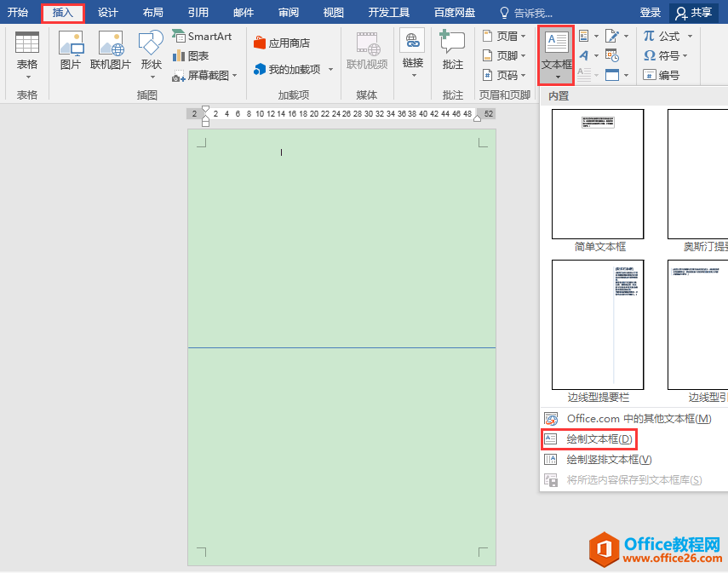Switch to the 开始 tab

(x=18, y=13)
